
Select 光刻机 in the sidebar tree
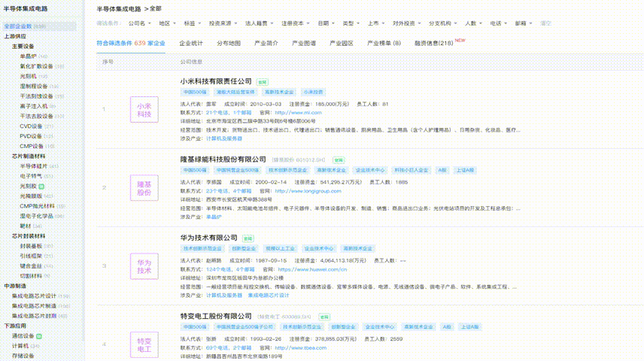click(28, 76)
